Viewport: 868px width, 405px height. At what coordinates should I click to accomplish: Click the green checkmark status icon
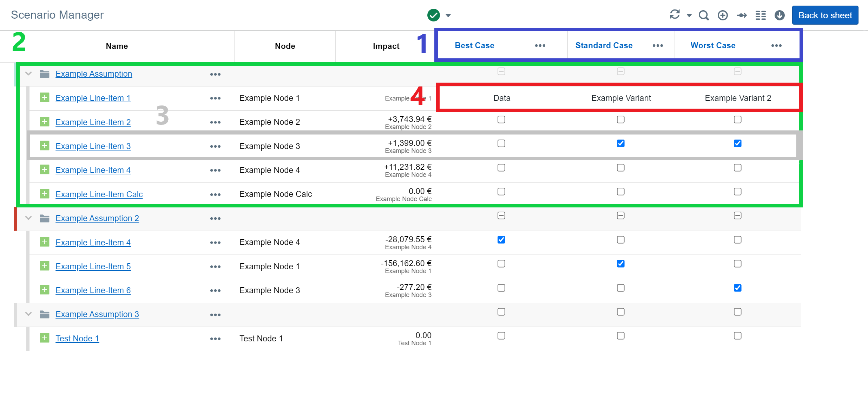(434, 15)
